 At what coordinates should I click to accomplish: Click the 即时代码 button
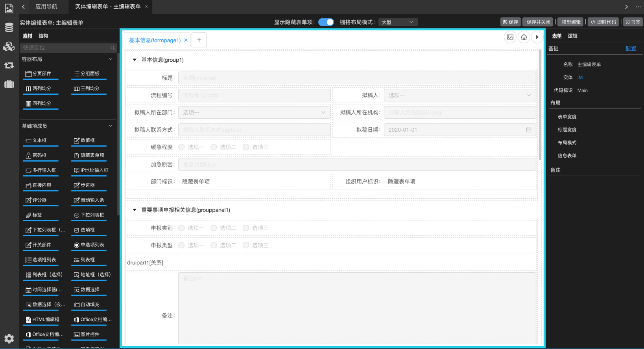click(603, 22)
